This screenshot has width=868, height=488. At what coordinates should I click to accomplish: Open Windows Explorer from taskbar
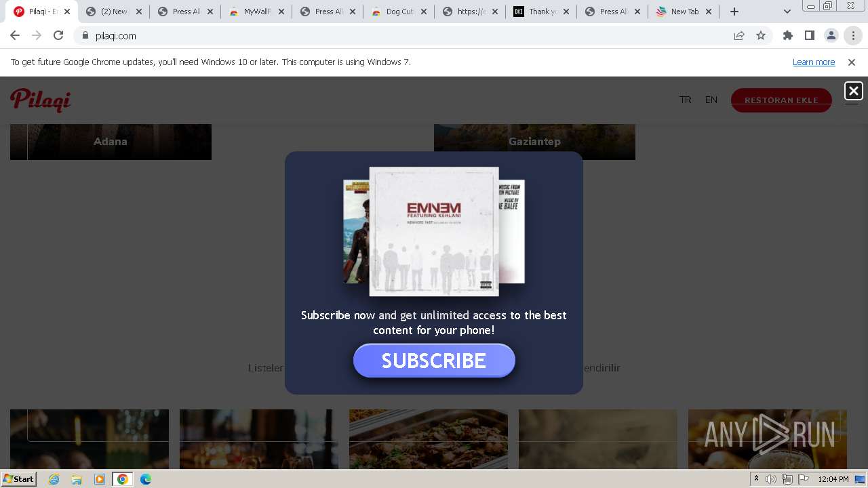point(77,479)
